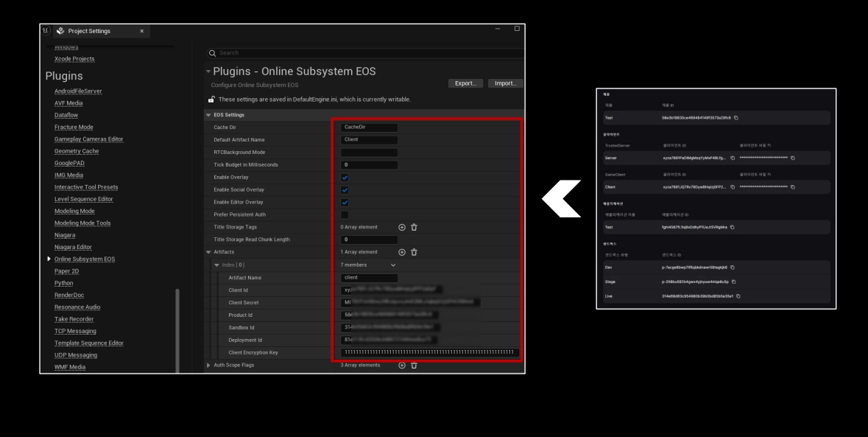Click Tick Budget in Milliseconds value
This screenshot has width=868, height=437.
coord(370,165)
